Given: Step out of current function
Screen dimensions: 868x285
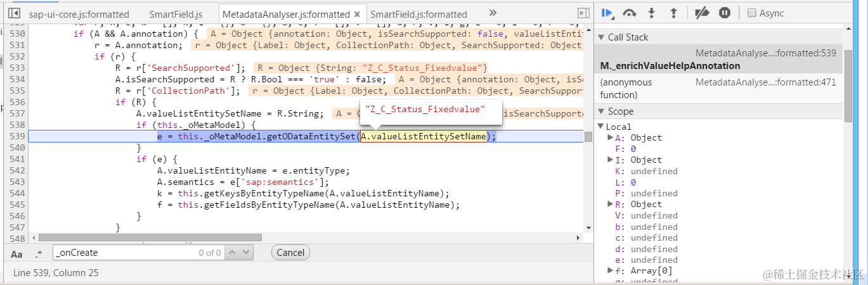Looking at the screenshot, I should pyautogui.click(x=673, y=13).
